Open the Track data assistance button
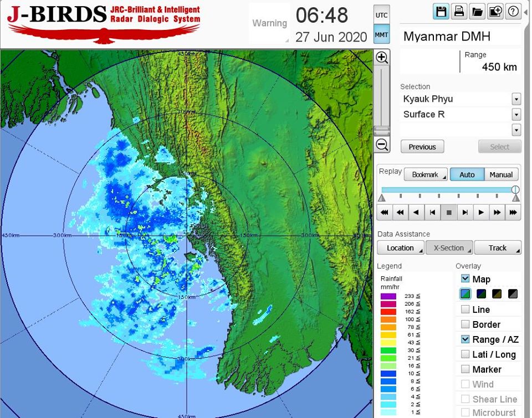This screenshot has height=418, width=532. [x=497, y=247]
